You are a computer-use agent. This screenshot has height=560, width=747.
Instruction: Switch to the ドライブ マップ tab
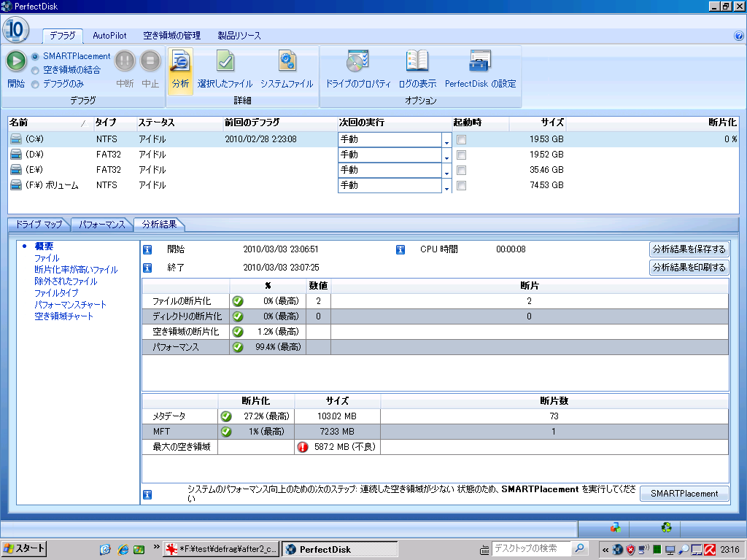tap(39, 224)
